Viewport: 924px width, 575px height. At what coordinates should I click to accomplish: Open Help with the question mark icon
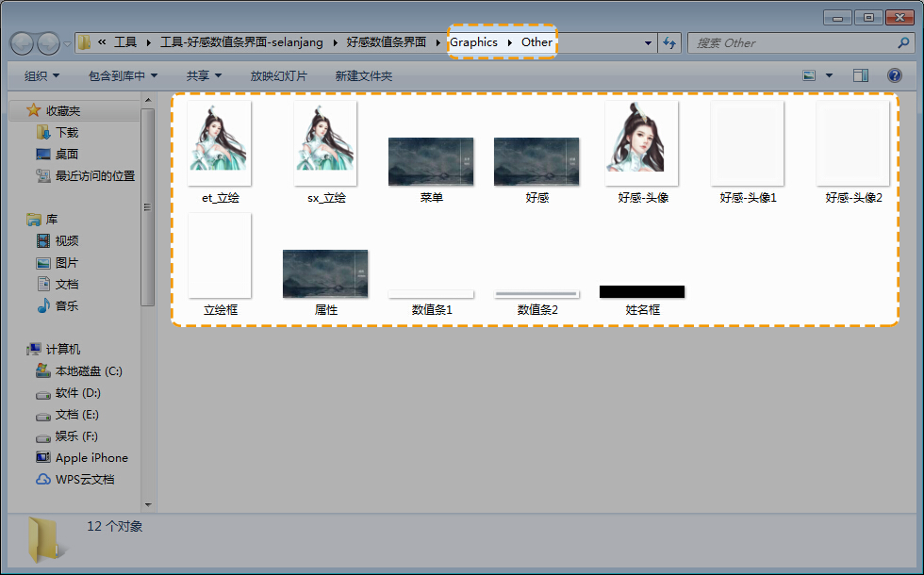(x=895, y=75)
